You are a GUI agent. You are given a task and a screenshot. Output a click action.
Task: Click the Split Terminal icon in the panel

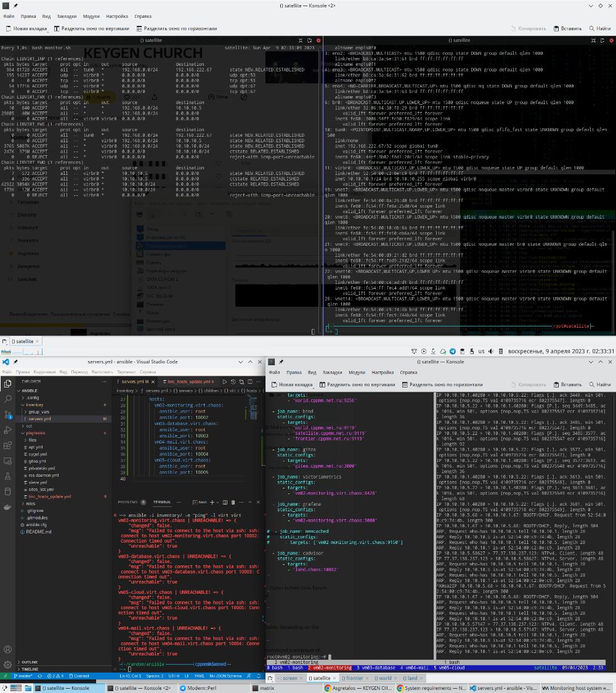(225, 502)
